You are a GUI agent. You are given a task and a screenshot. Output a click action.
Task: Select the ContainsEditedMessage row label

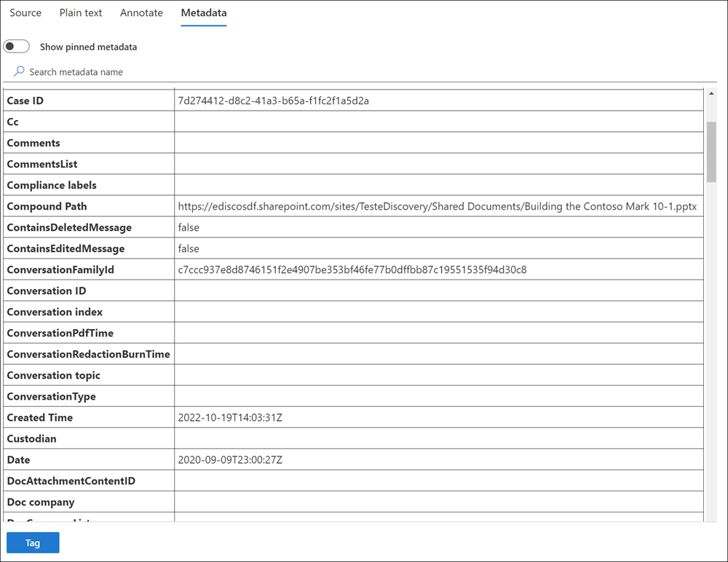click(66, 248)
